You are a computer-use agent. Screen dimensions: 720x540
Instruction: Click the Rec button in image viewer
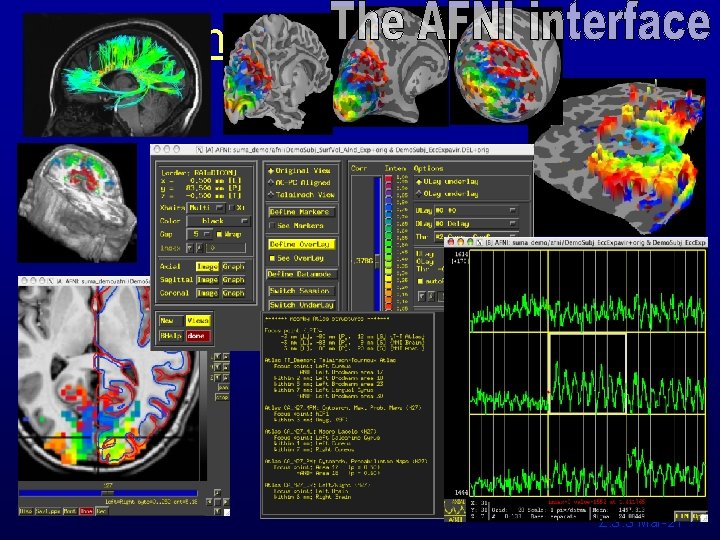pos(101,511)
